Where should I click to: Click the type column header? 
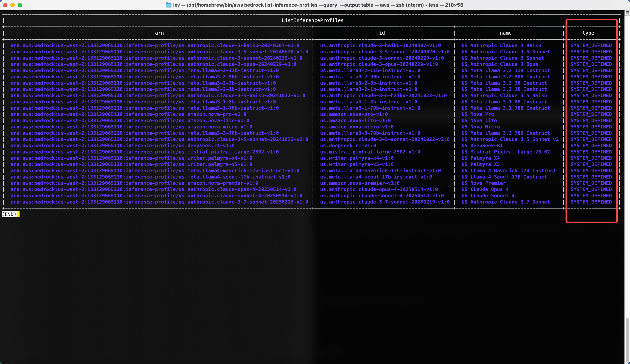[x=588, y=33]
